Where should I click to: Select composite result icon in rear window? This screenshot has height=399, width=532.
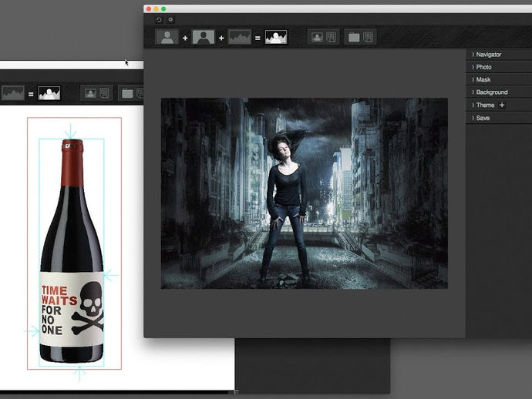[49, 93]
